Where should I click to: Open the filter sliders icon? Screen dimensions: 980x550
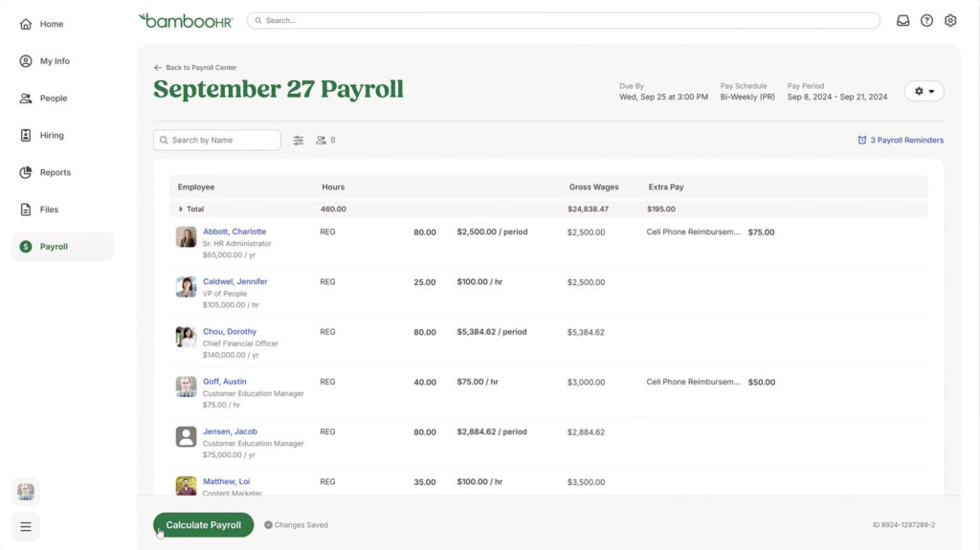(x=299, y=141)
